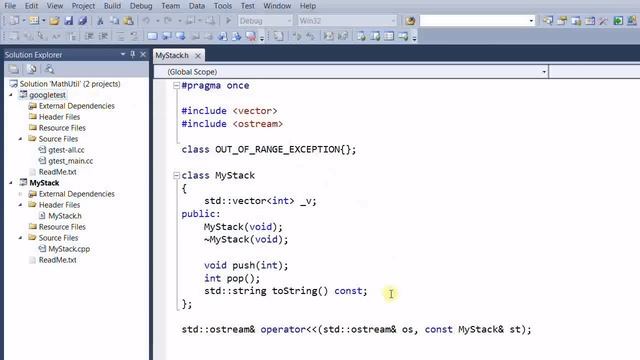Click the green Start Page toolbar icon
Screen dimensions: 640x360
point(618,20)
